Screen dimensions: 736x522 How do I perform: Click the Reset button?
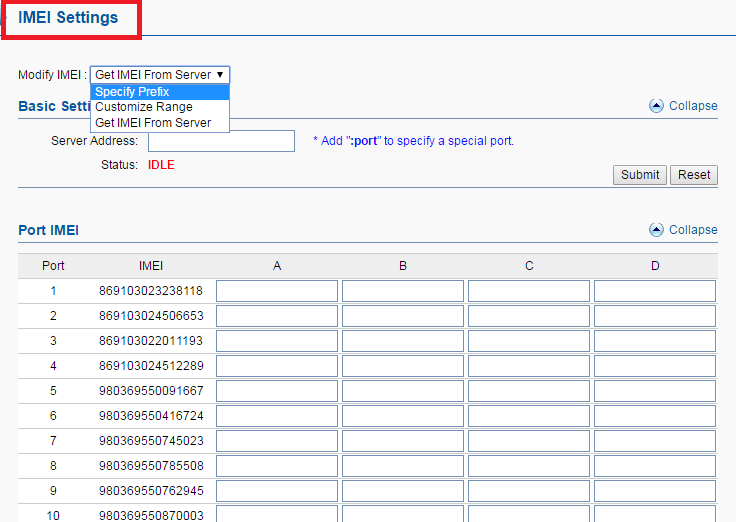[694, 175]
